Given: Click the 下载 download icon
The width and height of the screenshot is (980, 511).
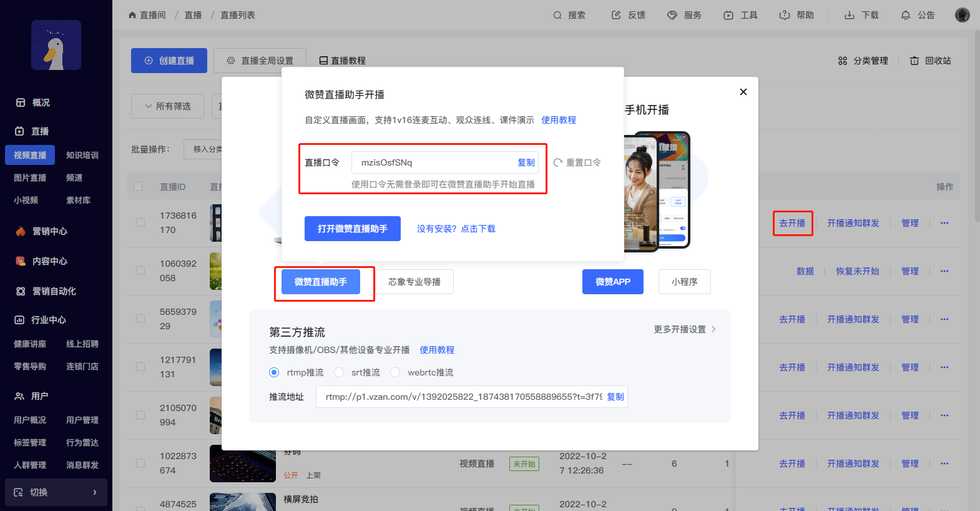Looking at the screenshot, I should tap(850, 15).
